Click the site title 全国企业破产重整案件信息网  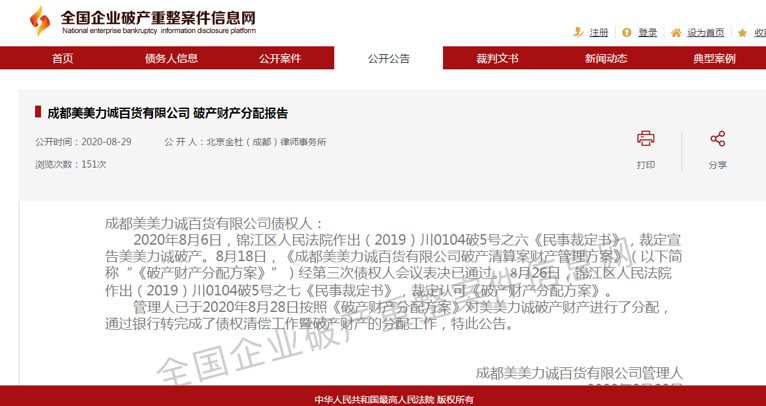(158, 18)
